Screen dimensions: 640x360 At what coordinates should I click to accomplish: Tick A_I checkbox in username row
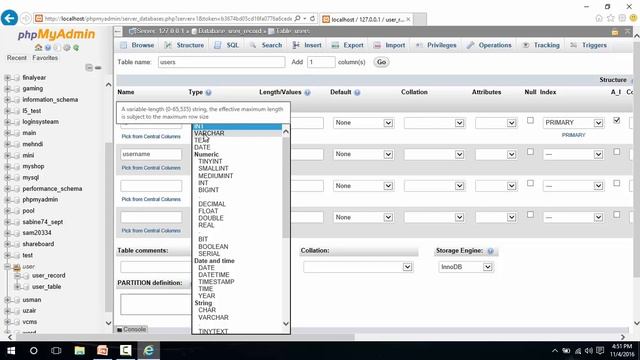617,152
